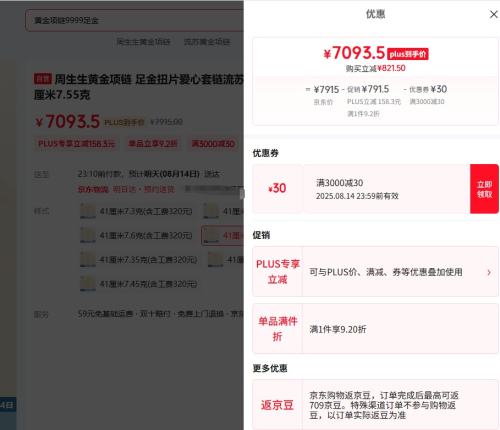Image resolution: width=500 pixels, height=430 pixels.
Task: Click the 立即领取 coupon button
Action: click(484, 189)
